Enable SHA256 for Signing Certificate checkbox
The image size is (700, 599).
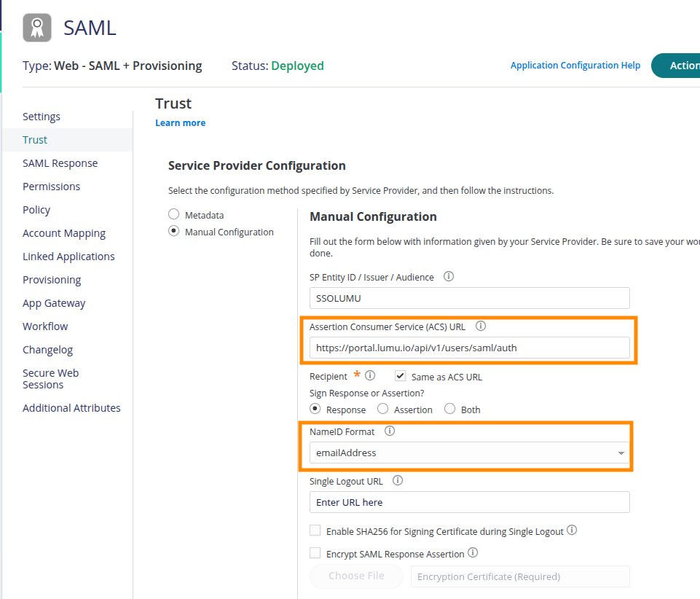315,531
